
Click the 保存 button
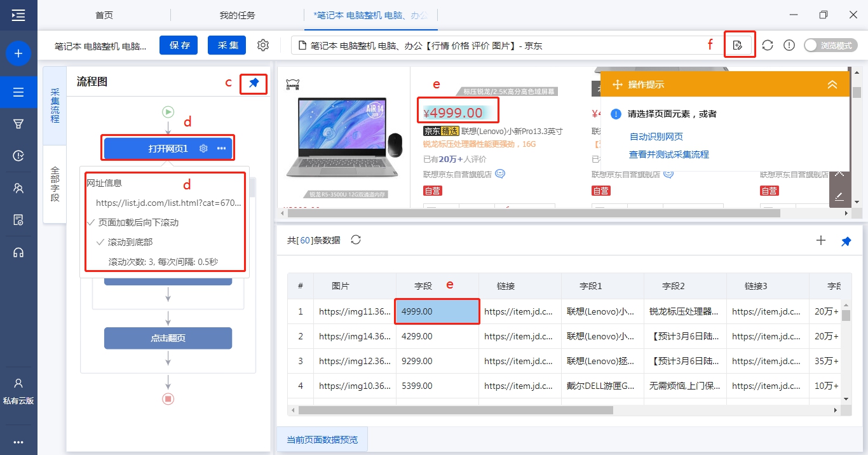179,45
